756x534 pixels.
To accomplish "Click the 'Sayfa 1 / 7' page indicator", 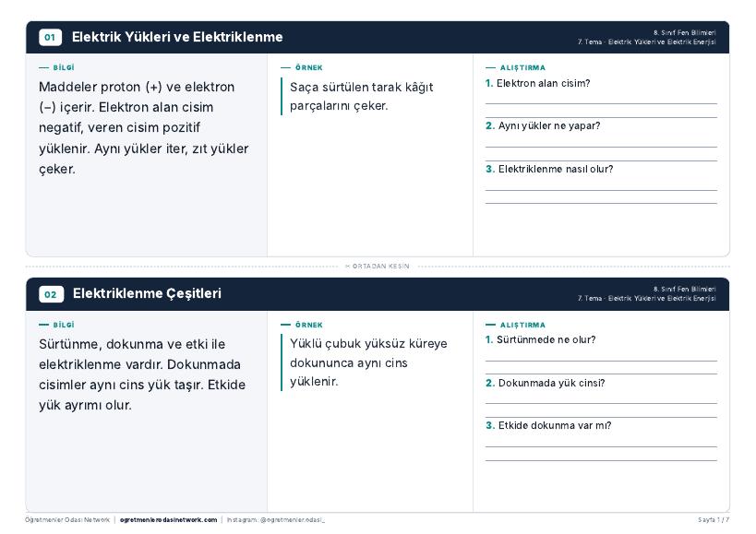I will 714,520.
